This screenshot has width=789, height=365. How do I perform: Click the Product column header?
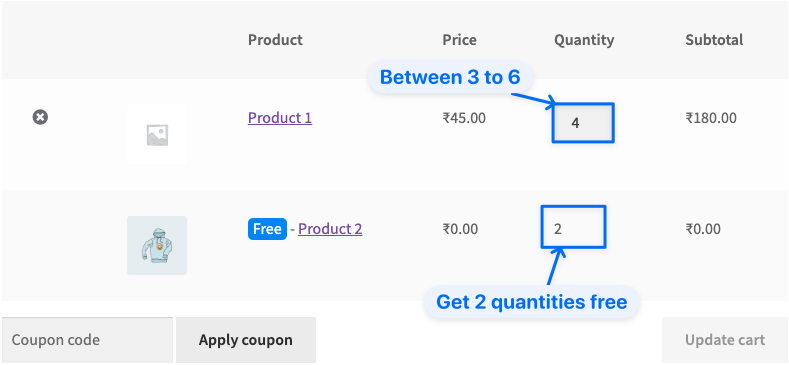click(275, 40)
